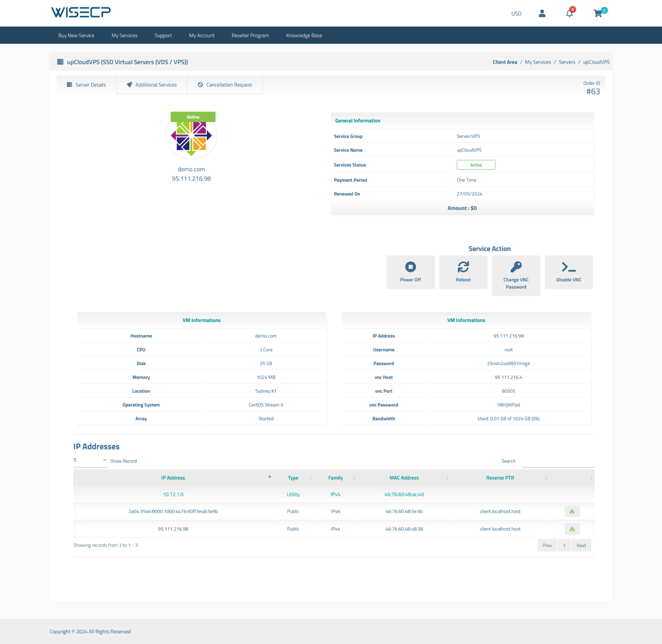Switch to Server Details tab

pyautogui.click(x=86, y=85)
